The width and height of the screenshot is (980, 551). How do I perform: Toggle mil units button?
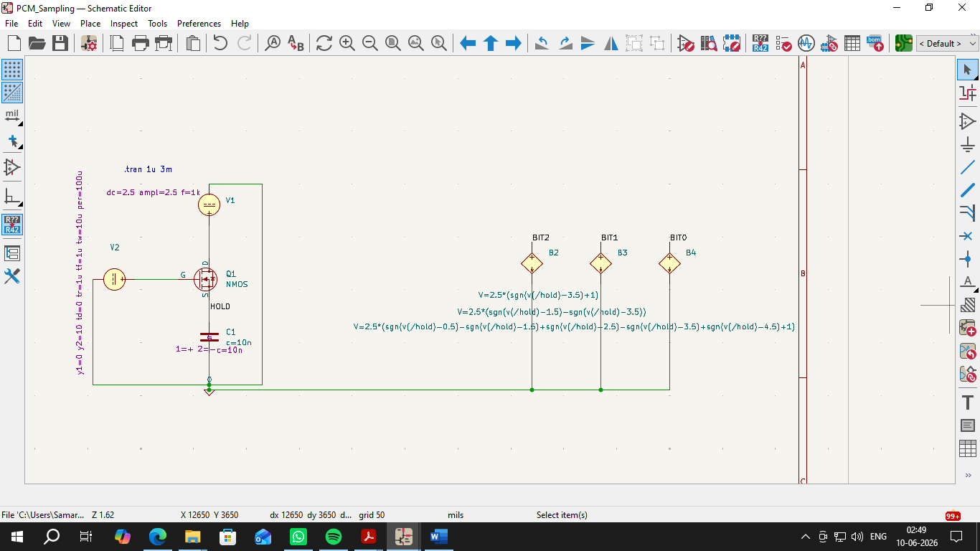12,116
